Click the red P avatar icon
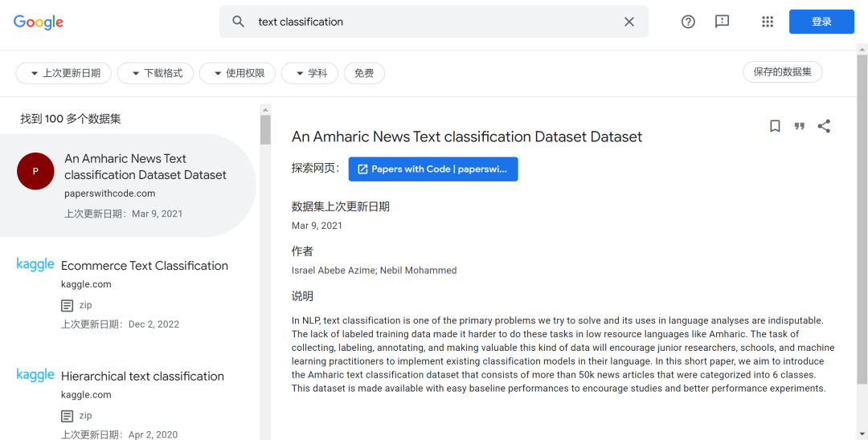The image size is (868, 440). [x=35, y=171]
